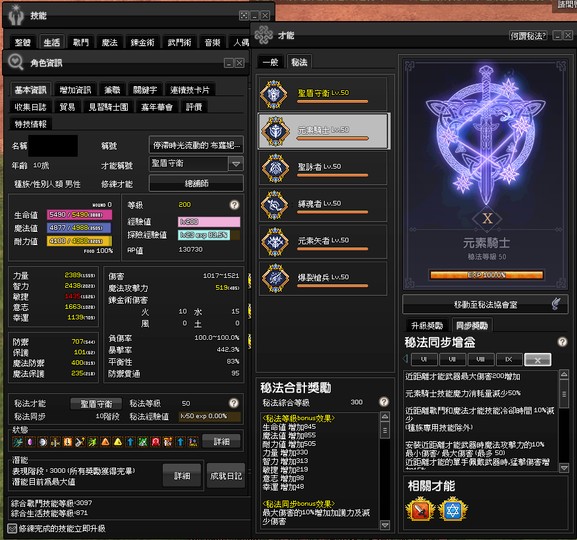Click help icon beside 秘法綜合等級
Viewport: 577px width, 540px height.
pos(383,402)
